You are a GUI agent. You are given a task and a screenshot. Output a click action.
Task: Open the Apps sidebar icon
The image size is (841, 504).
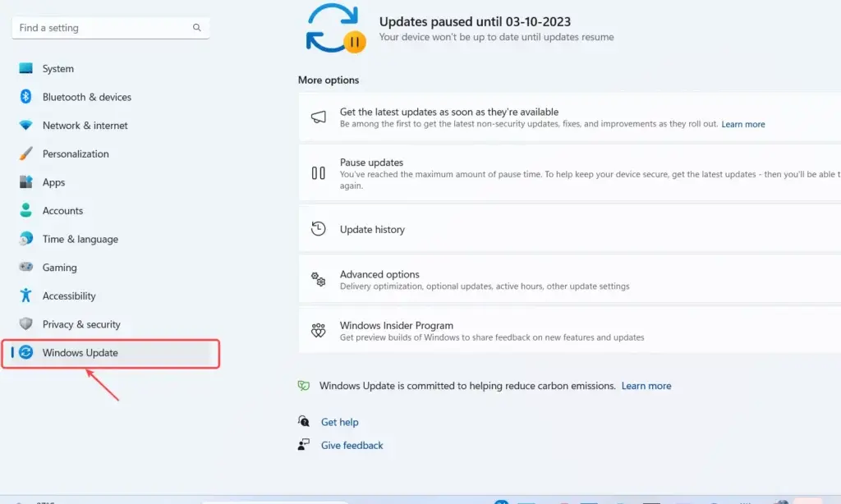pos(25,182)
